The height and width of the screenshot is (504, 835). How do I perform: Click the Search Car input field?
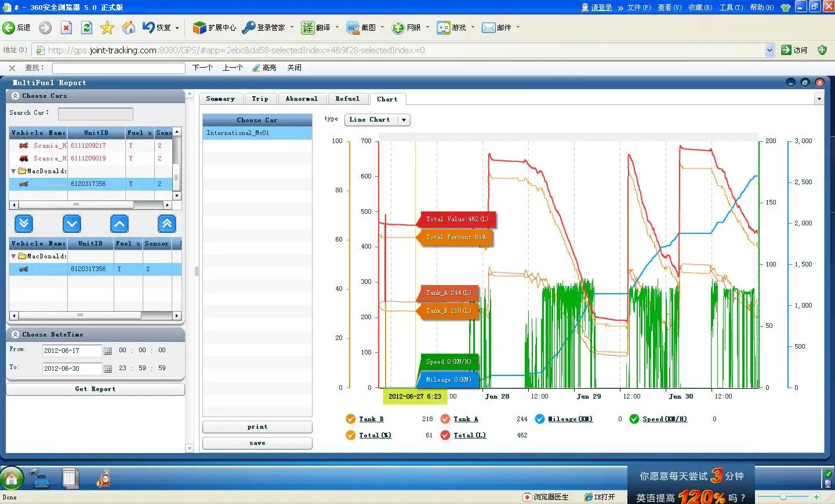click(95, 114)
